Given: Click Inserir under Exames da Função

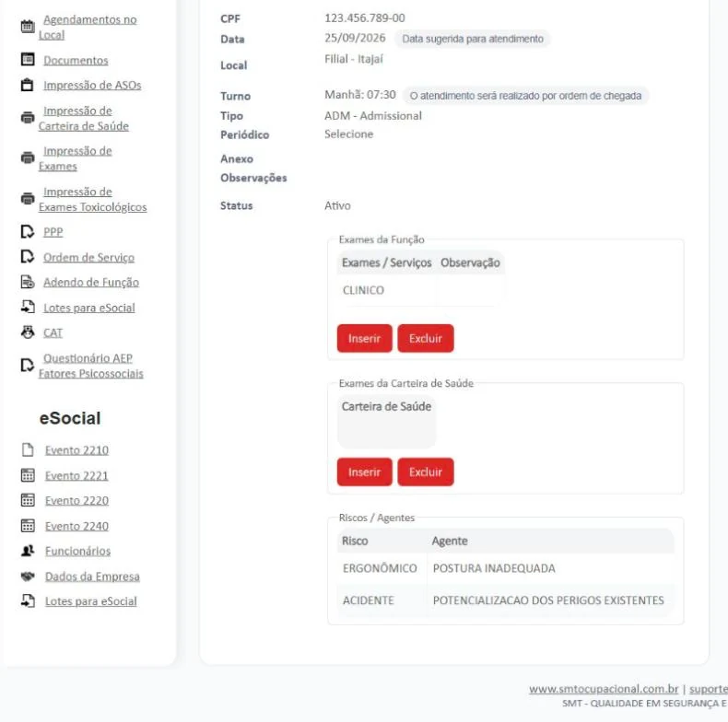Looking at the screenshot, I should (x=365, y=338).
